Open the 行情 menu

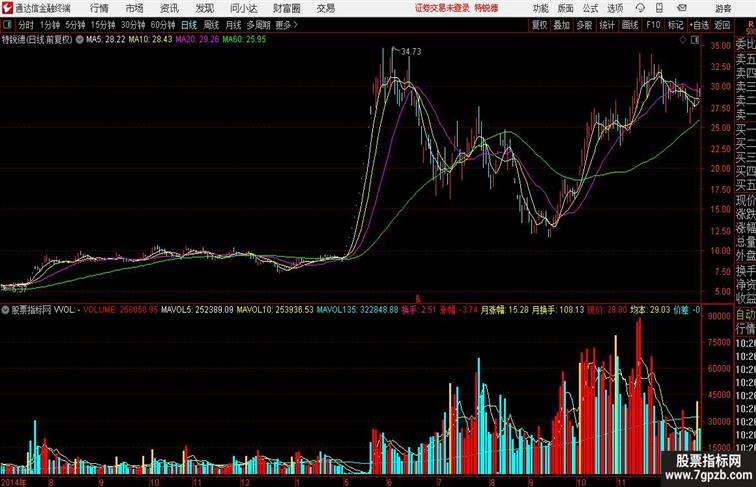pos(99,8)
